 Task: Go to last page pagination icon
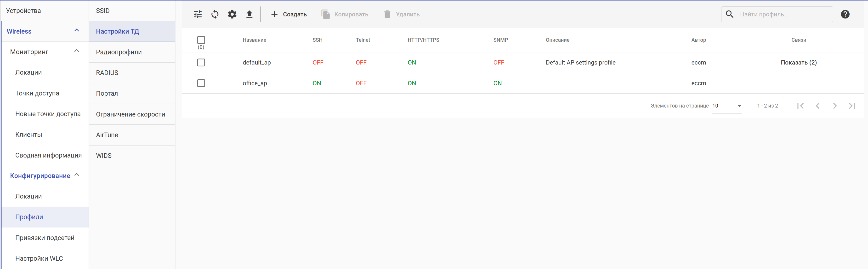coord(852,106)
